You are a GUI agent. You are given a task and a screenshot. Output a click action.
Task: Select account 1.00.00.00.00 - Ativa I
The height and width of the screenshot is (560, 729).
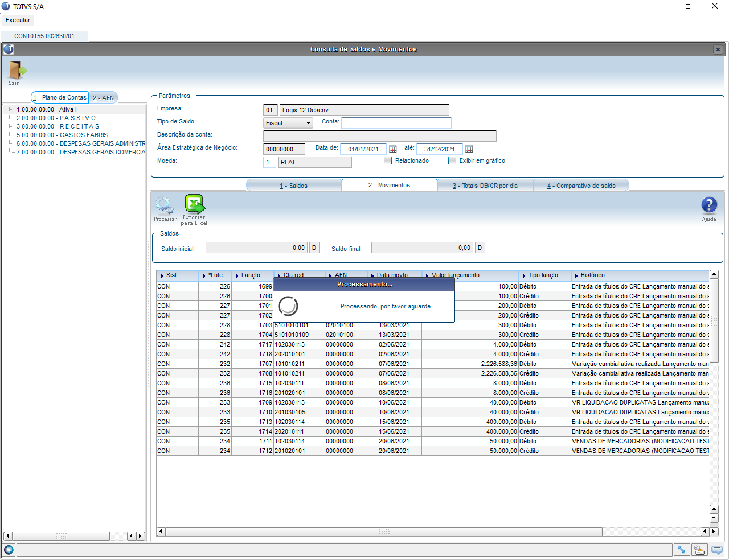(x=47, y=109)
